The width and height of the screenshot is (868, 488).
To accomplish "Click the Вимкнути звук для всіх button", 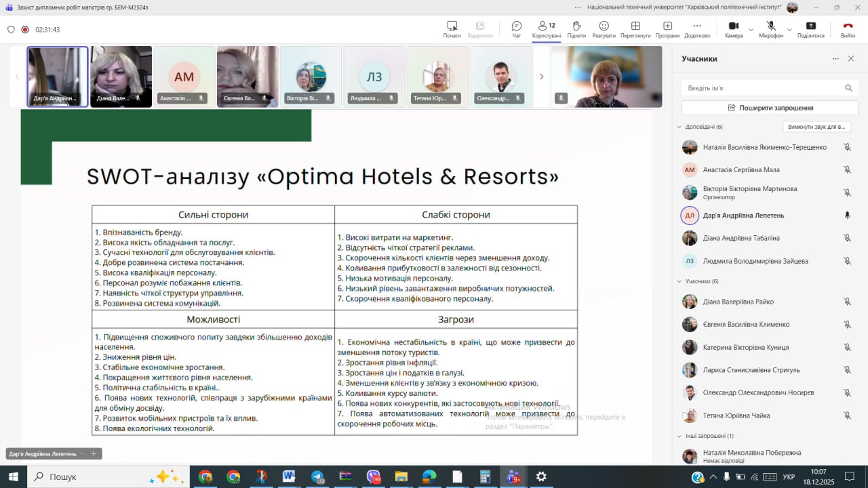I will 816,127.
